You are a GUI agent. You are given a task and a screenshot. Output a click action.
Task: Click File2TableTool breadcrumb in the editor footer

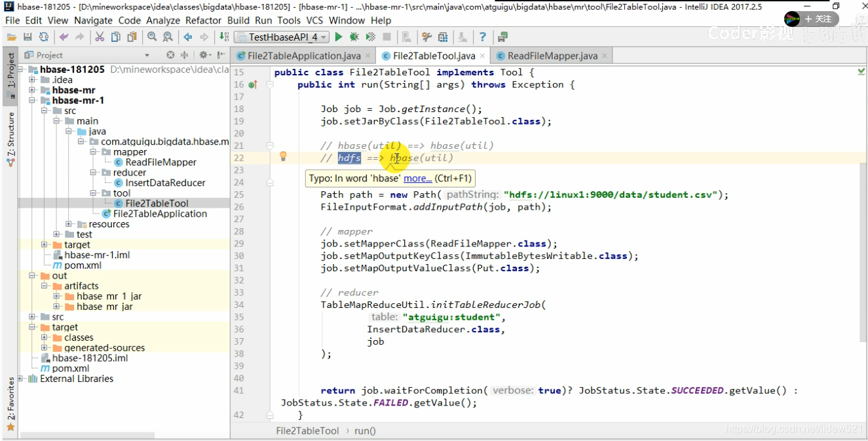point(307,431)
